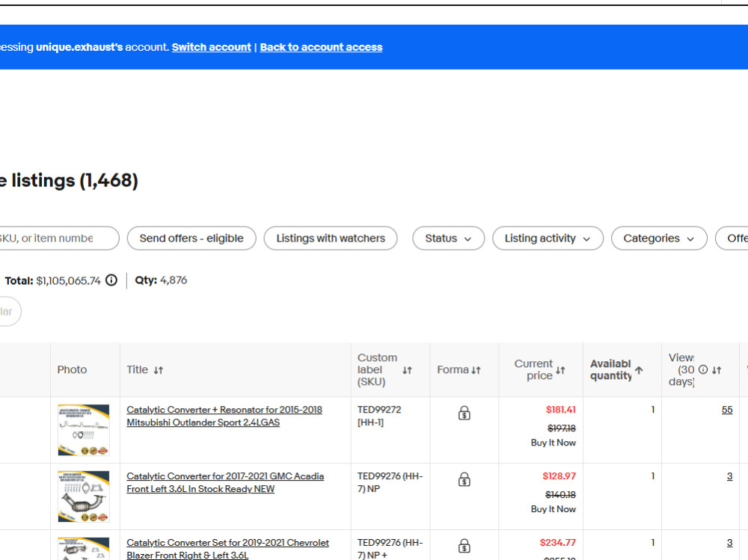
Task: Click the $181.41 current price
Action: pyautogui.click(x=560, y=410)
